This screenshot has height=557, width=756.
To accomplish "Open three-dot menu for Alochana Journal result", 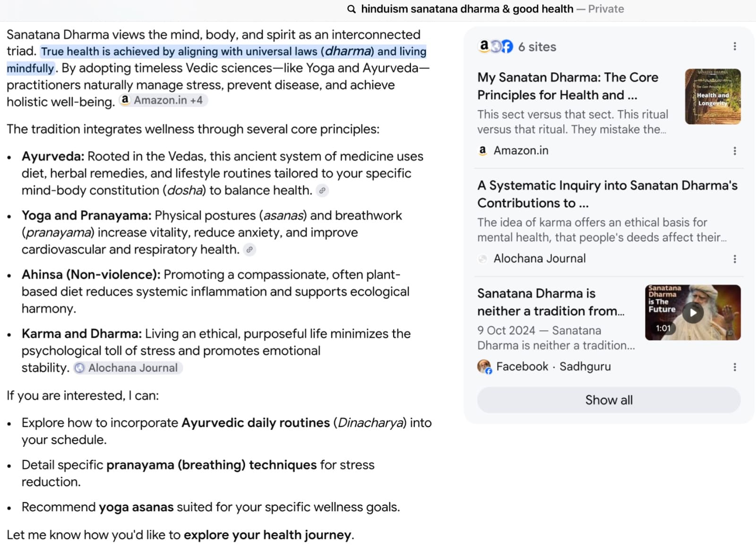I will (734, 259).
